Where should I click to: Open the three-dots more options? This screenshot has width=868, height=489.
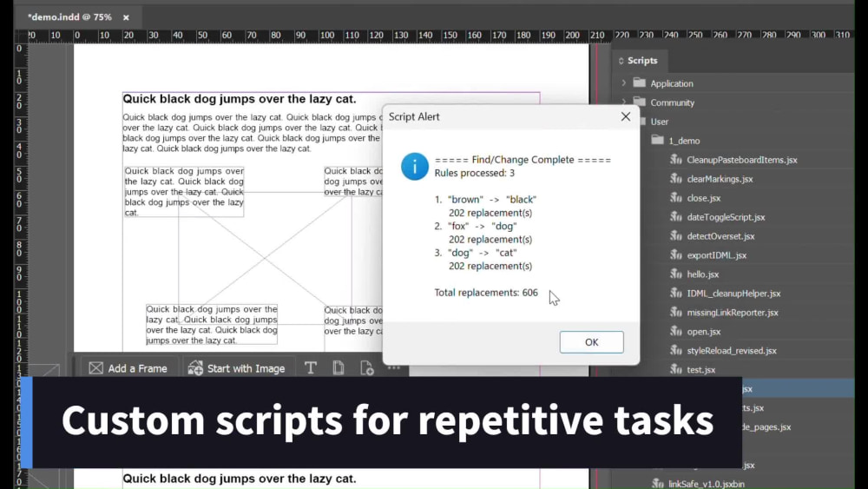click(393, 367)
